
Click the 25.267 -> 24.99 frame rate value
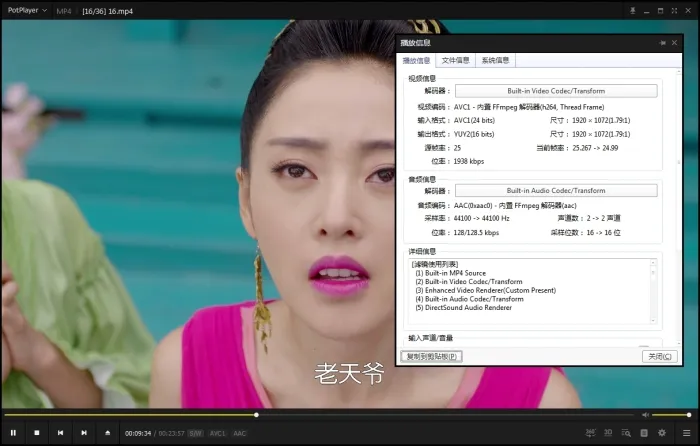(x=595, y=148)
